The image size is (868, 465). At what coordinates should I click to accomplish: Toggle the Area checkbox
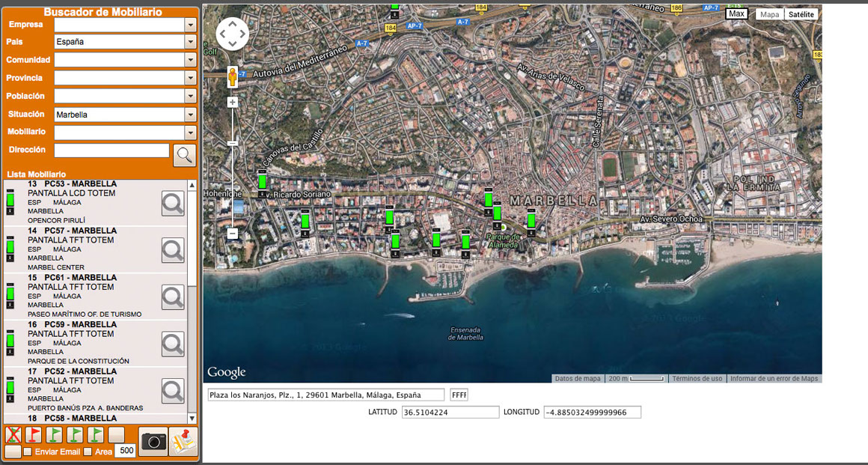[x=88, y=452]
